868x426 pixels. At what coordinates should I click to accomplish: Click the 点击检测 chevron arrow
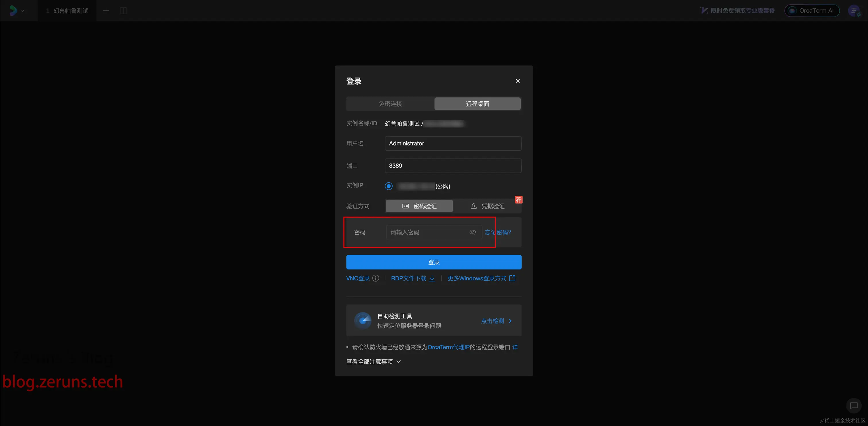click(510, 321)
